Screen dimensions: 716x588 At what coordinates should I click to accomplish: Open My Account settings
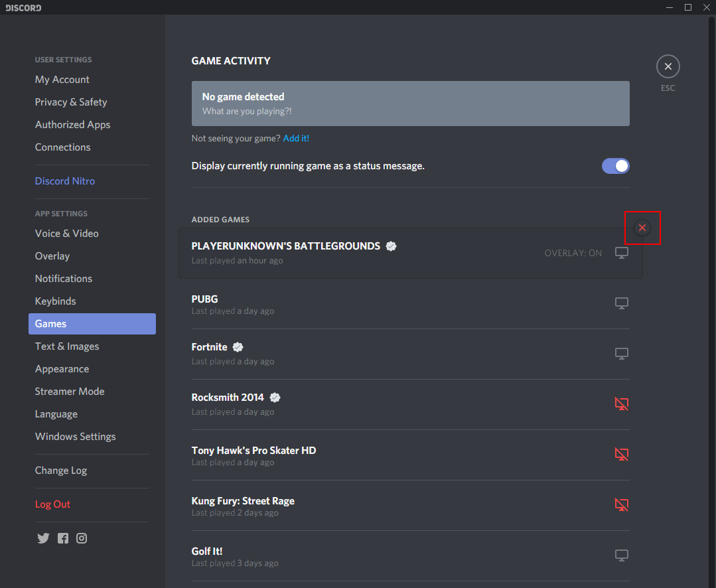pos(62,80)
